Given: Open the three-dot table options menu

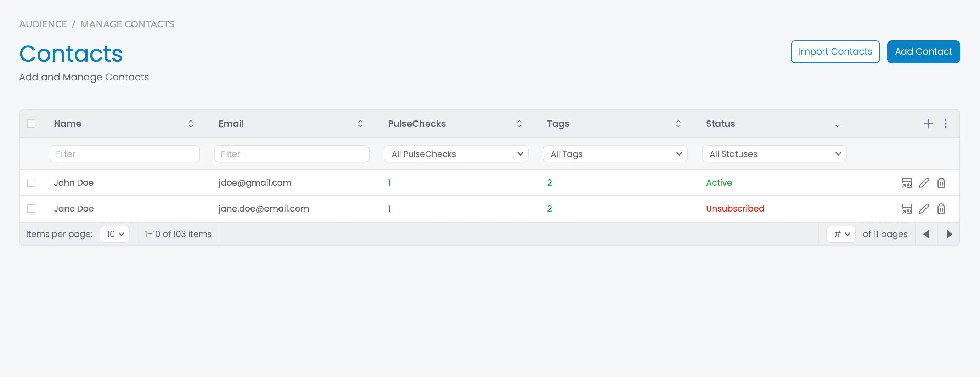Looking at the screenshot, I should click(x=946, y=124).
